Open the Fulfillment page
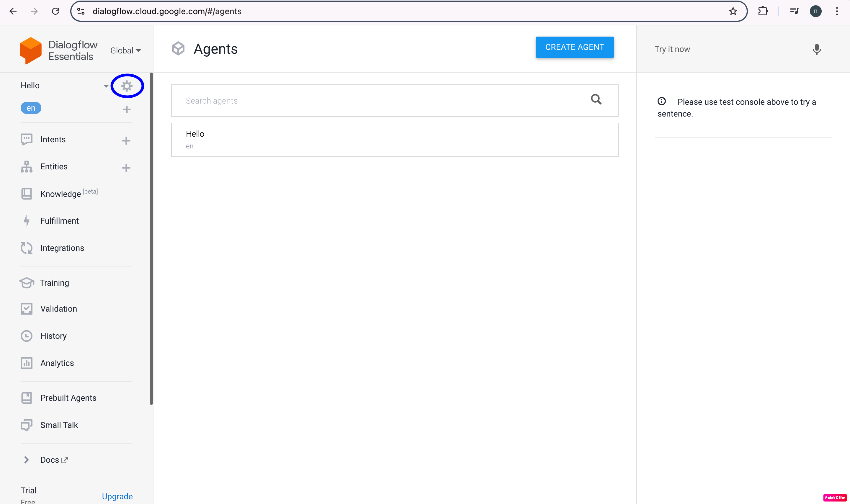 click(x=60, y=220)
